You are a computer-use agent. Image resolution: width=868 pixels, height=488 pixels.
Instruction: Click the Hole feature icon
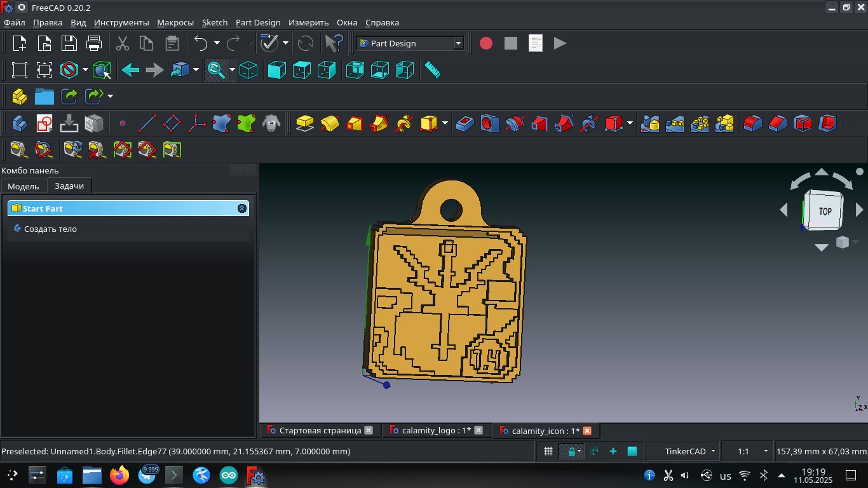490,123
